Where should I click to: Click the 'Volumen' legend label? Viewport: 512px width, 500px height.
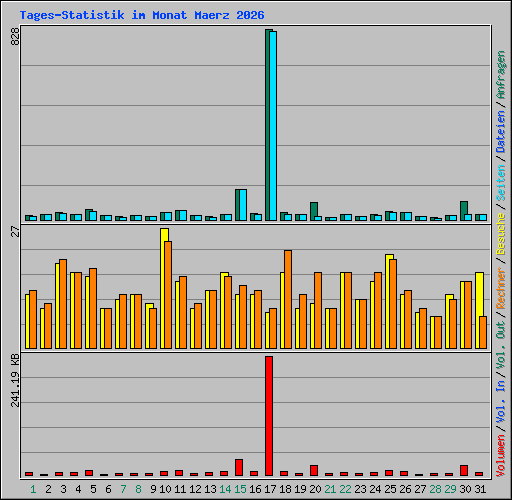click(x=501, y=456)
